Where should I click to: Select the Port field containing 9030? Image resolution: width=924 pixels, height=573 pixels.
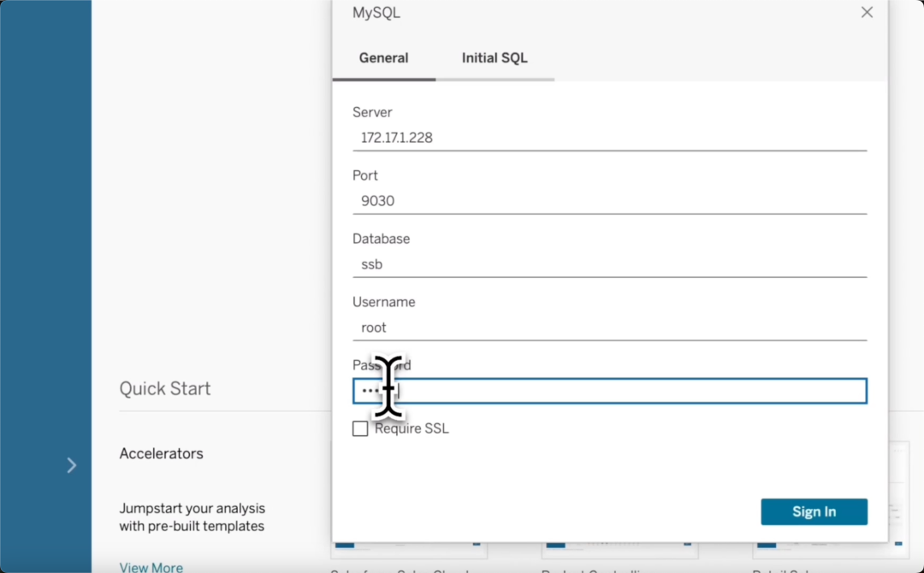(609, 201)
